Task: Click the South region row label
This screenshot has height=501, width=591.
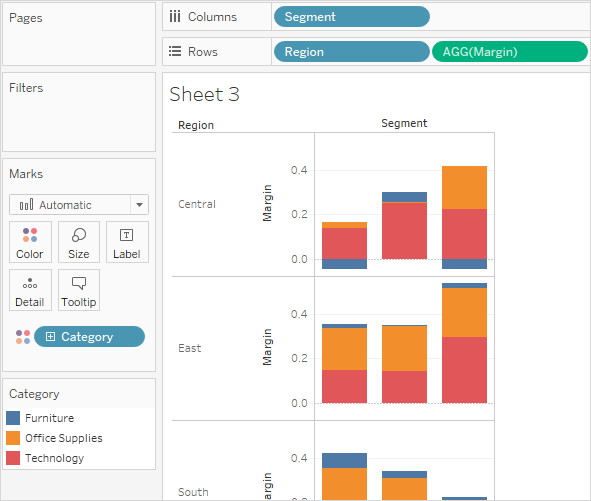Action: (x=193, y=492)
